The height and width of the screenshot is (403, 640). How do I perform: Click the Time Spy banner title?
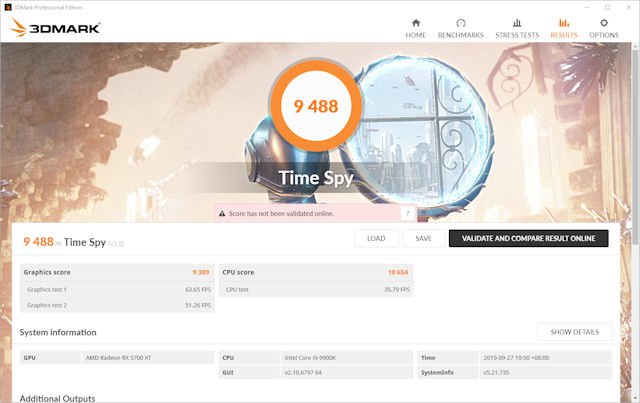pos(316,178)
